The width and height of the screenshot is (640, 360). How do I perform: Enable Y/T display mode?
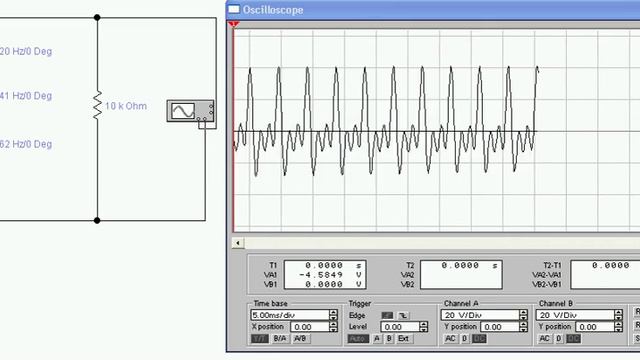click(x=260, y=339)
